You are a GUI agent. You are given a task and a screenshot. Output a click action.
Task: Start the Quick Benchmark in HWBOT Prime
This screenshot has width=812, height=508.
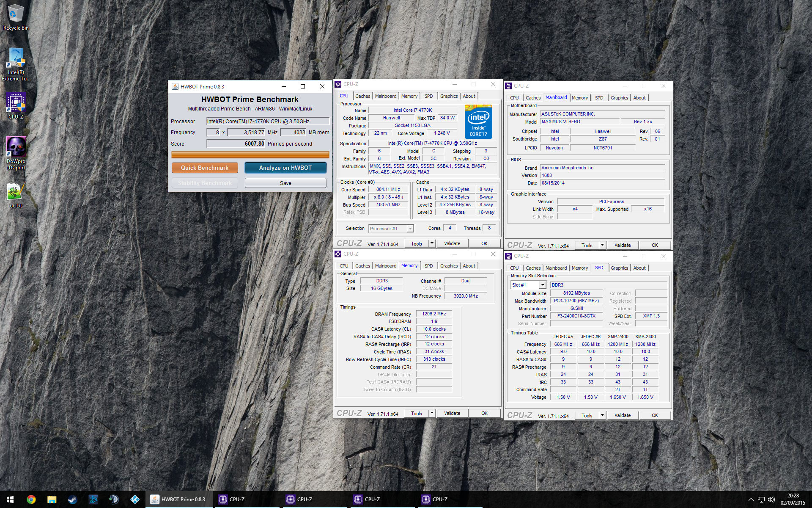[x=205, y=168]
